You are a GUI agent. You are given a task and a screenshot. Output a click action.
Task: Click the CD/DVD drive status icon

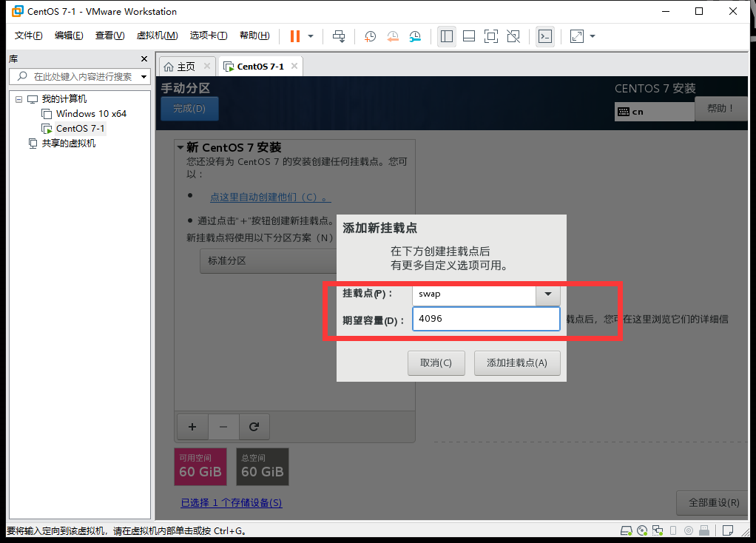pyautogui.click(x=642, y=531)
